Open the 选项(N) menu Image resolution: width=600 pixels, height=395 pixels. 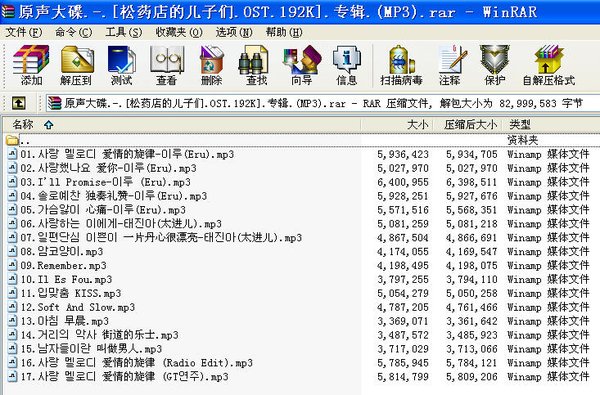click(234, 32)
